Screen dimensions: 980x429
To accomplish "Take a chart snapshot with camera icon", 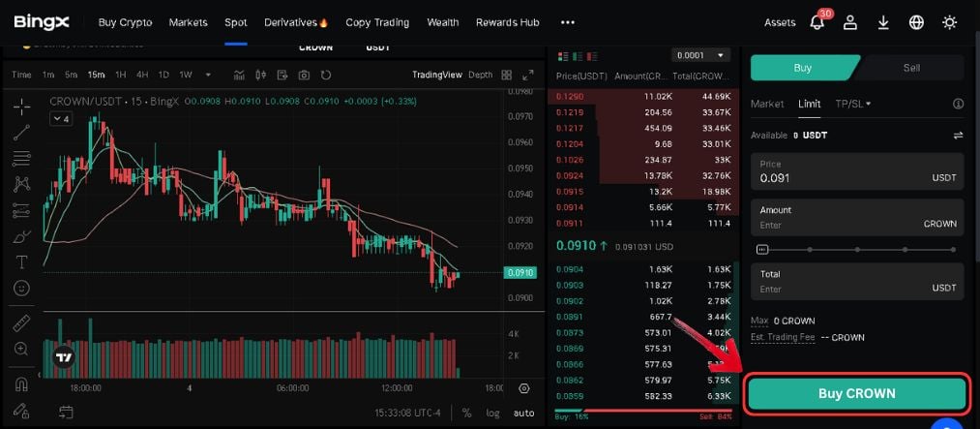I will pos(304,75).
